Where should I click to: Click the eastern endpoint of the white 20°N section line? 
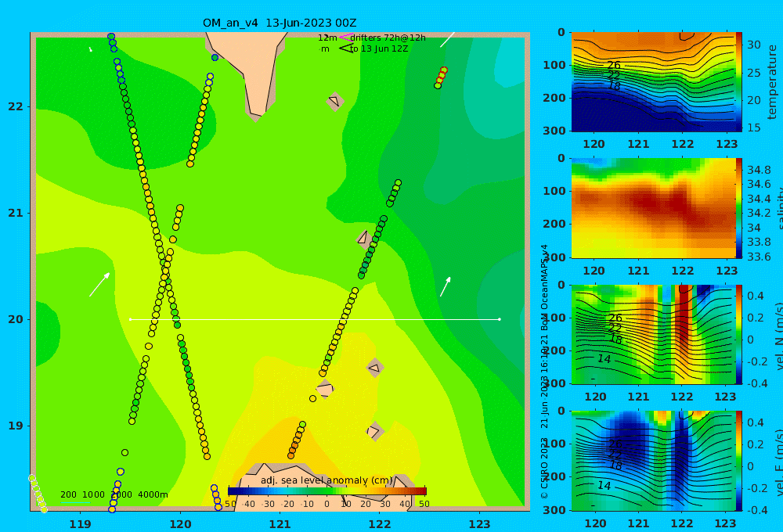point(500,319)
